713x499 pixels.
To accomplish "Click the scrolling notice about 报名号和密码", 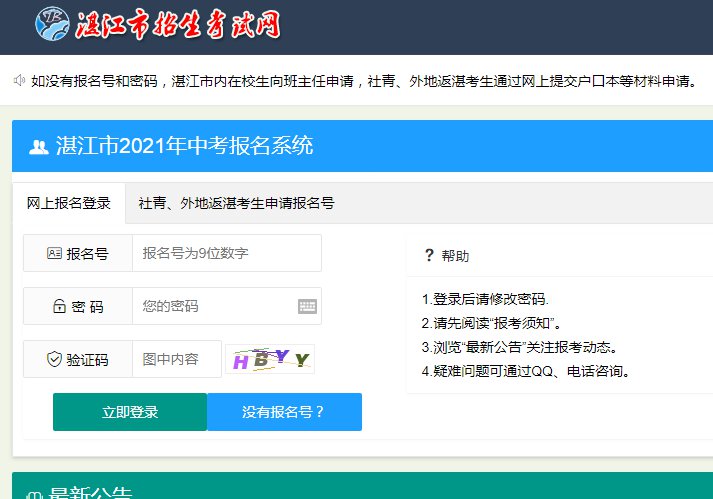I will 364,81.
